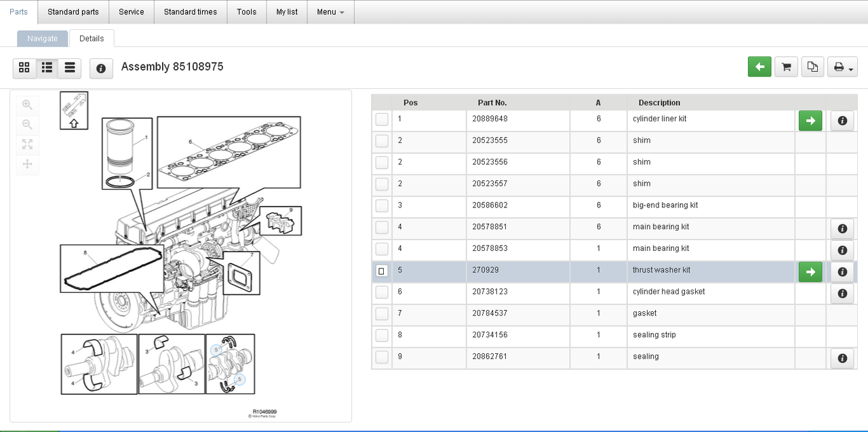Check the box for shim 20523556
868x432 pixels.
click(382, 163)
